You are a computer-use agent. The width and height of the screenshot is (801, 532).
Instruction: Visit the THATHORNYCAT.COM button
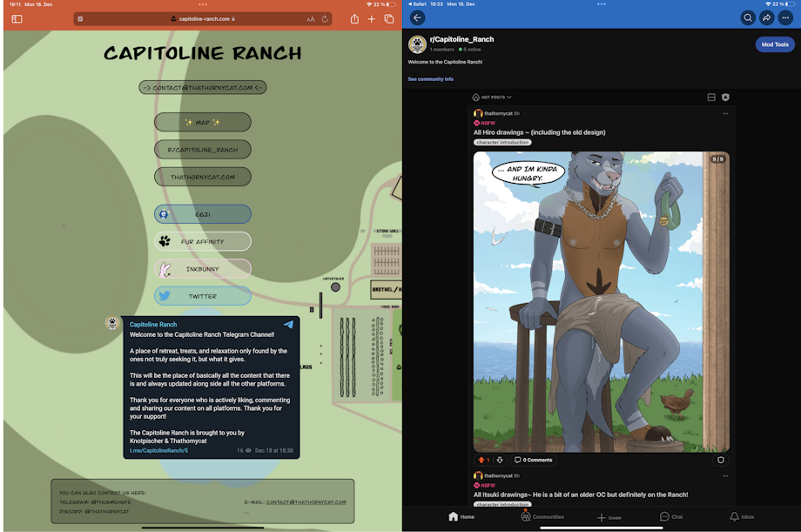click(x=203, y=177)
